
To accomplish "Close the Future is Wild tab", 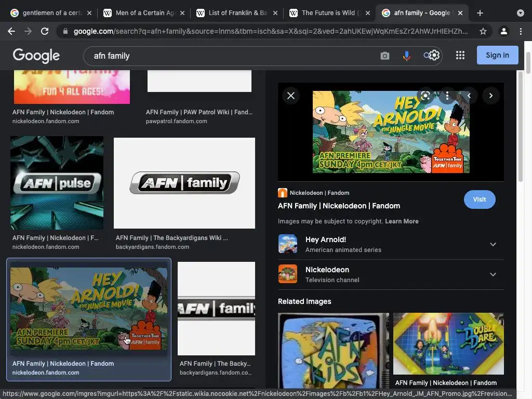I will 368,13.
